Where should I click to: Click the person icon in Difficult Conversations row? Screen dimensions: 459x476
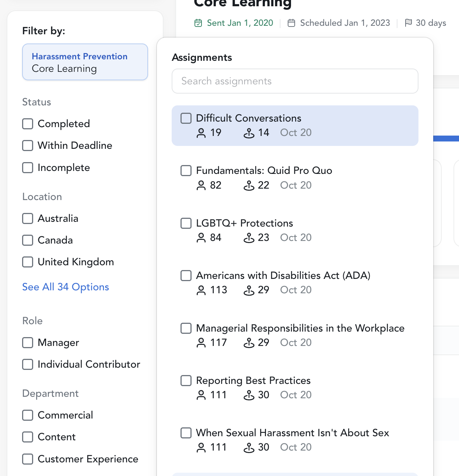tap(201, 133)
